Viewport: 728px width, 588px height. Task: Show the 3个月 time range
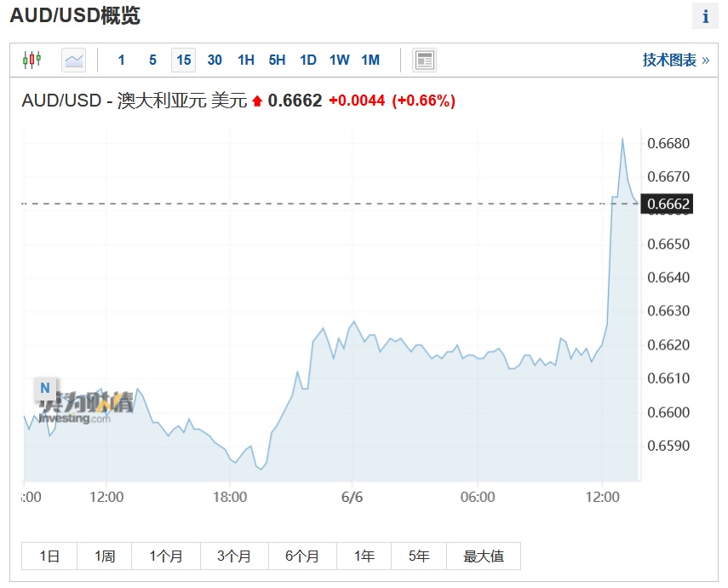point(234,556)
